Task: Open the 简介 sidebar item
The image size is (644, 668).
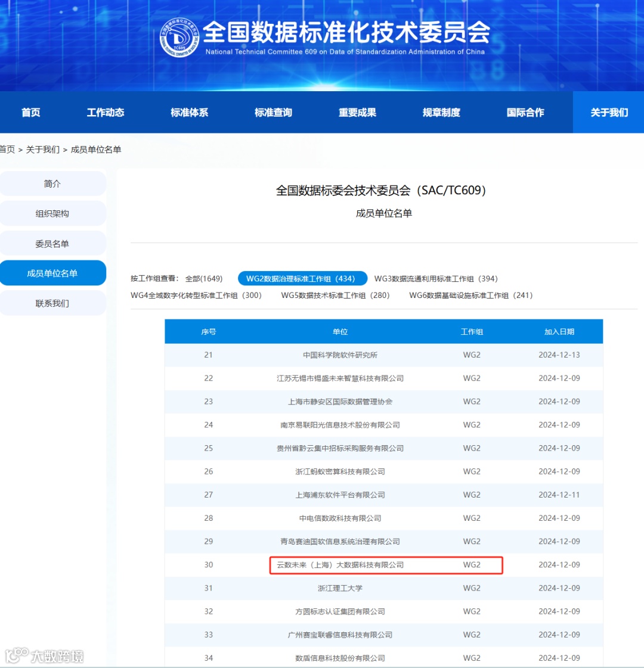Action: [52, 184]
